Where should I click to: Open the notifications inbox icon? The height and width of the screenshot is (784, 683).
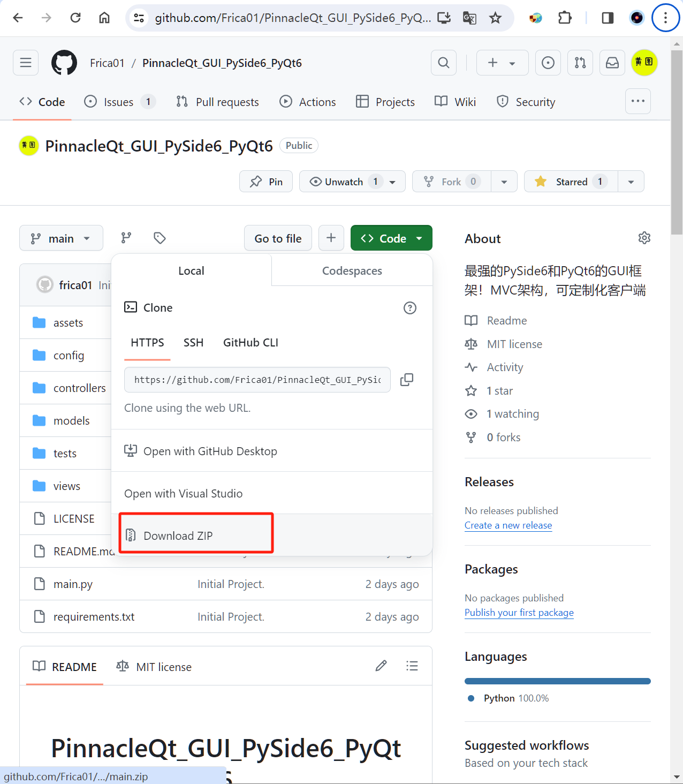(x=612, y=63)
